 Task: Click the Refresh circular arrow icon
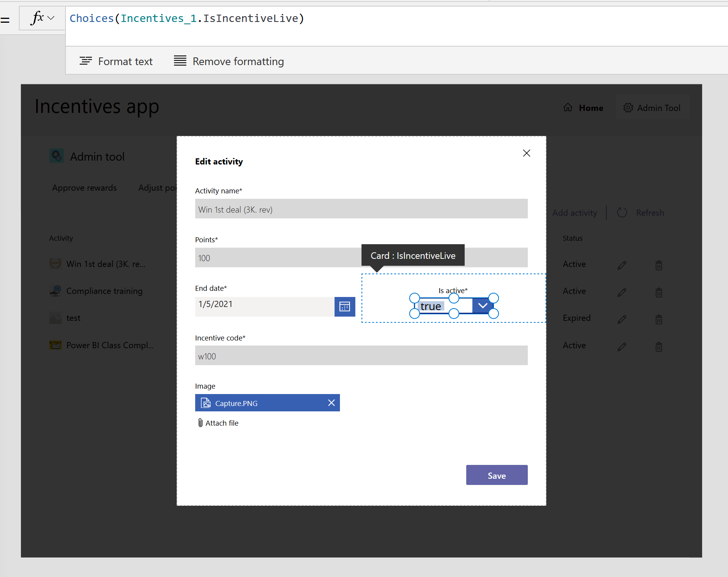[x=622, y=213]
